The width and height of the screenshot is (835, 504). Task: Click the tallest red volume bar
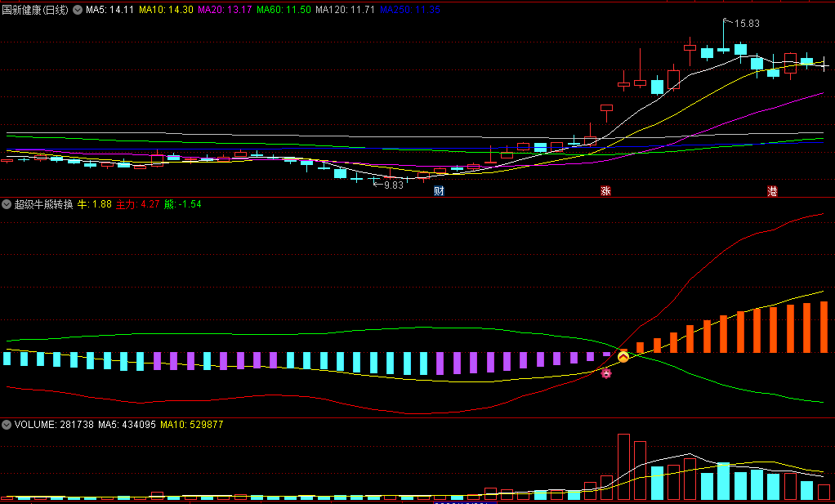[x=623, y=466]
